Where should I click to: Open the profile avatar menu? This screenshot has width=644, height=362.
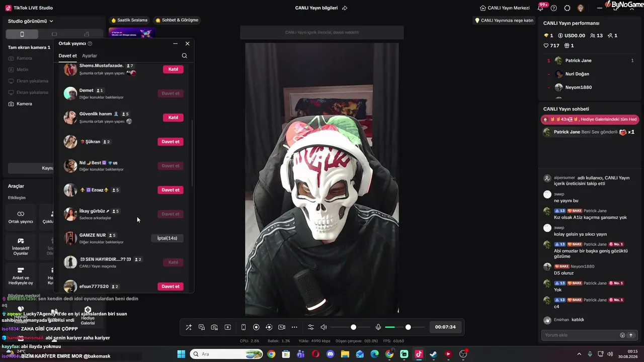pyautogui.click(x=581, y=8)
